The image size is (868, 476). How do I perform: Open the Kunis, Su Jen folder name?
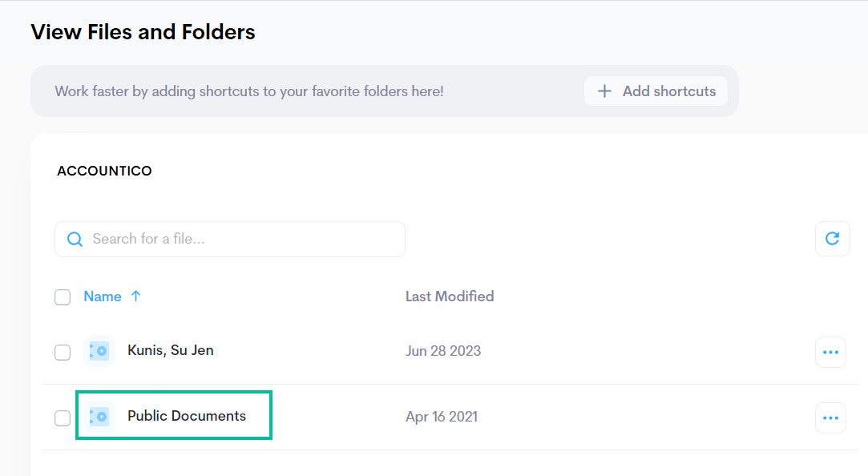[171, 350]
